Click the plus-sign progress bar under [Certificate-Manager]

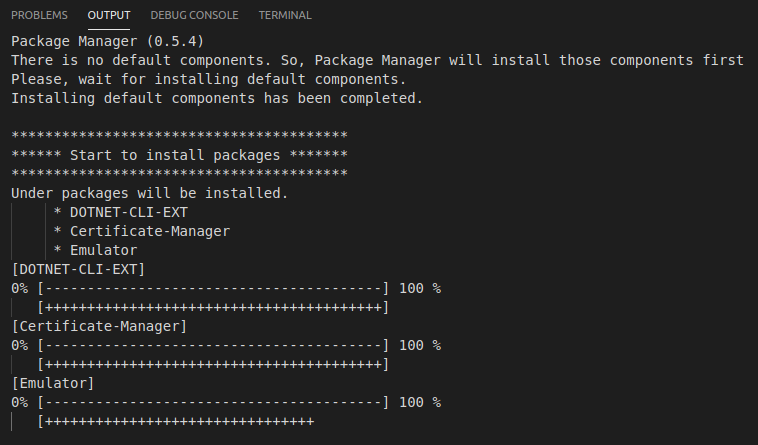pyautogui.click(x=212, y=364)
